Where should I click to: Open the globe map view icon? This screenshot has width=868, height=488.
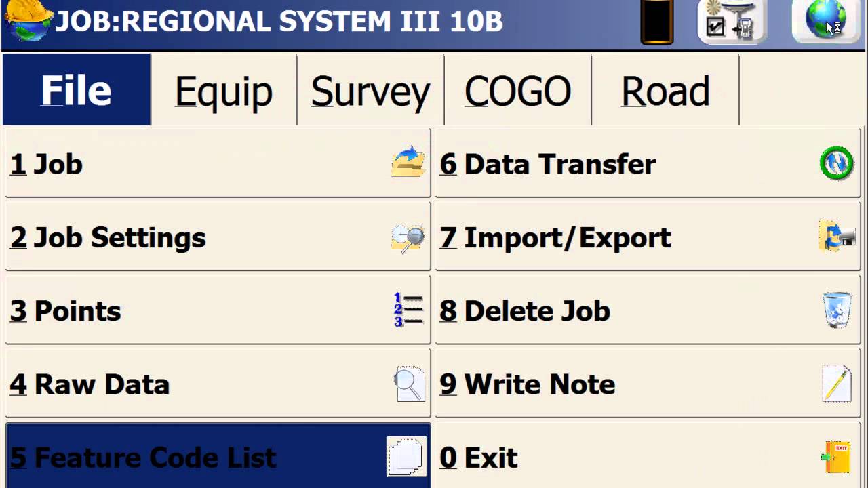click(825, 20)
